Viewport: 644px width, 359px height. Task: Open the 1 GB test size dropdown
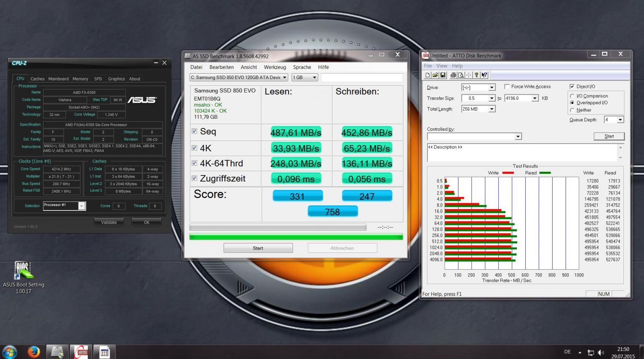point(305,77)
